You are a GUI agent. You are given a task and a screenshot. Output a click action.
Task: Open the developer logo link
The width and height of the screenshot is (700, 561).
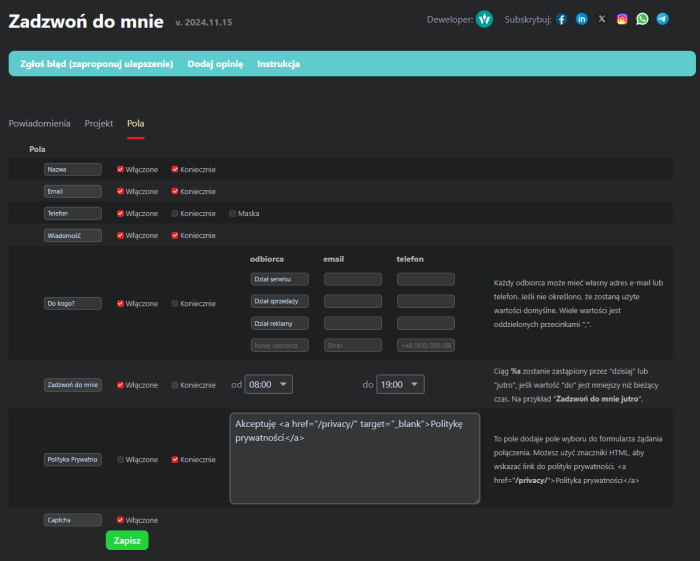tap(484, 19)
